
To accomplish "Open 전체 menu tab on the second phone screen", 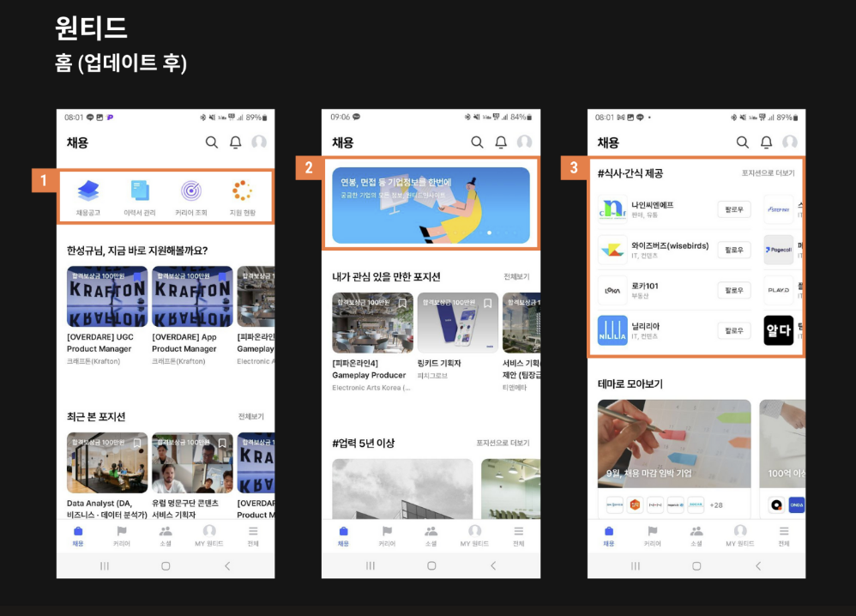I will 519,535.
